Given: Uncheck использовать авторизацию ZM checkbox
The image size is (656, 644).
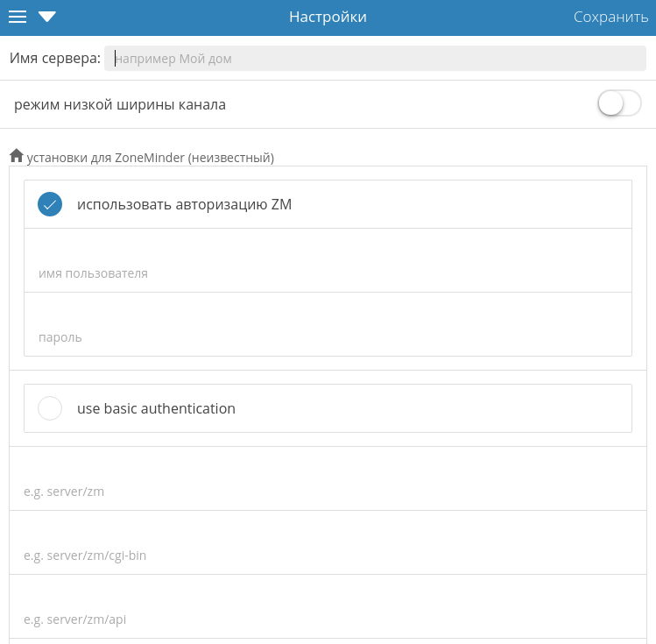Looking at the screenshot, I should [50, 204].
